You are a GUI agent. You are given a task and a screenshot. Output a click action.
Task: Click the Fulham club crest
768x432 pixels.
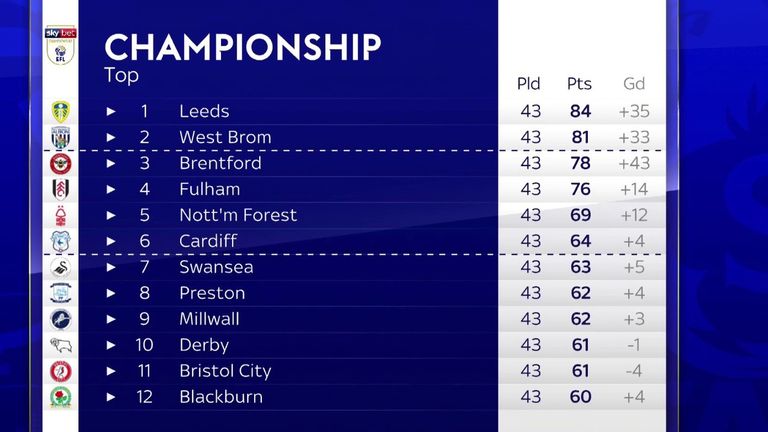pyautogui.click(x=61, y=190)
